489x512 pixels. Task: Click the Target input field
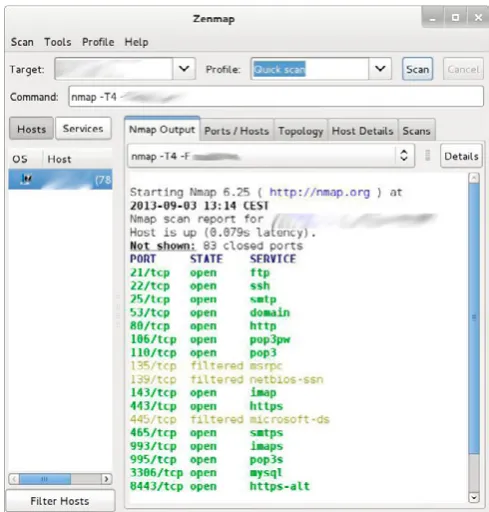(x=113, y=69)
